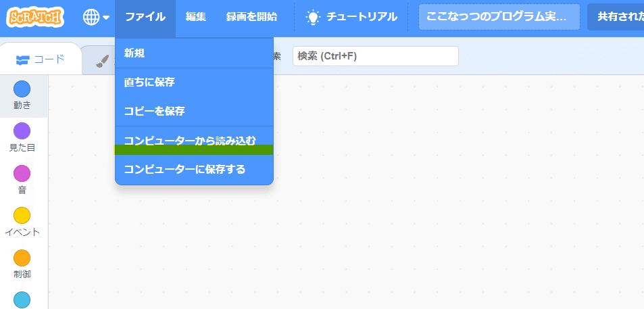Select the light blue category circle below 制御
644x309 pixels.
coord(22,300)
